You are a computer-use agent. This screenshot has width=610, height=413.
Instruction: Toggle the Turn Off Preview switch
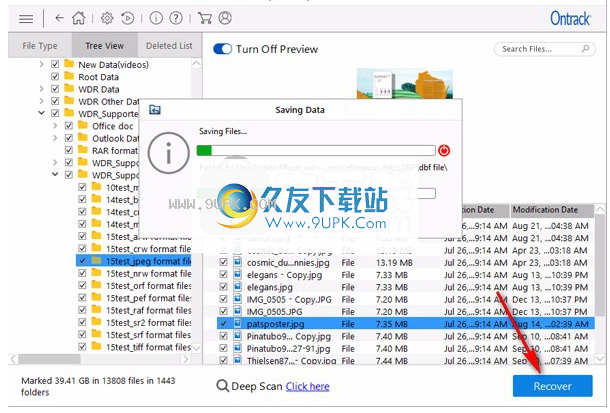(223, 49)
